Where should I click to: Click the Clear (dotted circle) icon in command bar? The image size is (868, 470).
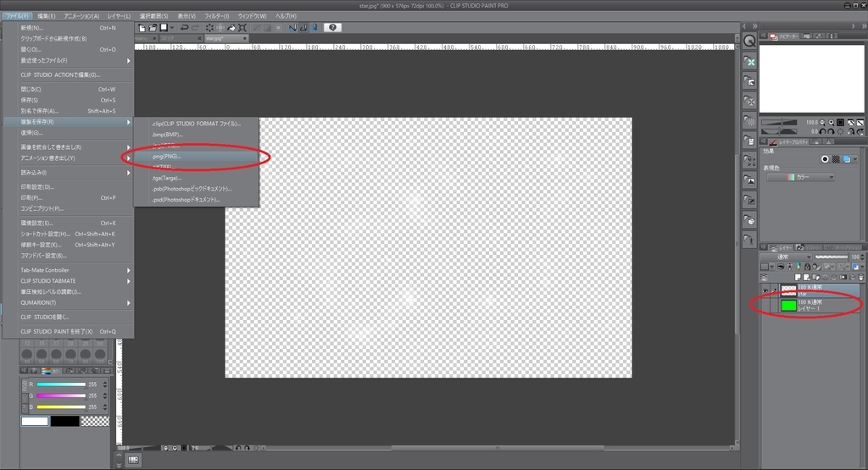(x=209, y=28)
